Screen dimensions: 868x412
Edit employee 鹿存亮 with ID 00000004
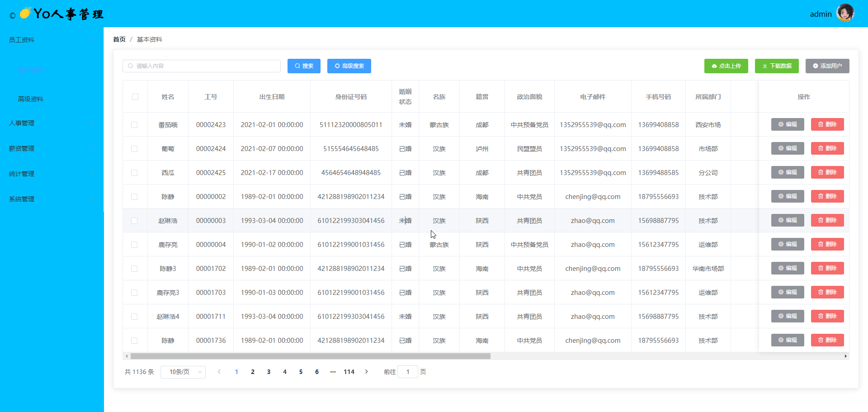[788, 244]
